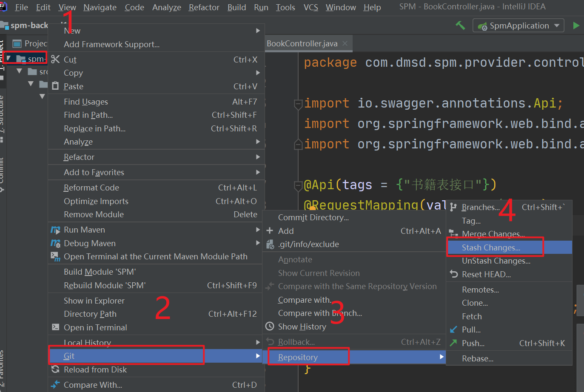This screenshot has height=392, width=584.
Task: Expand the Refactor submenu
Action: (x=156, y=157)
